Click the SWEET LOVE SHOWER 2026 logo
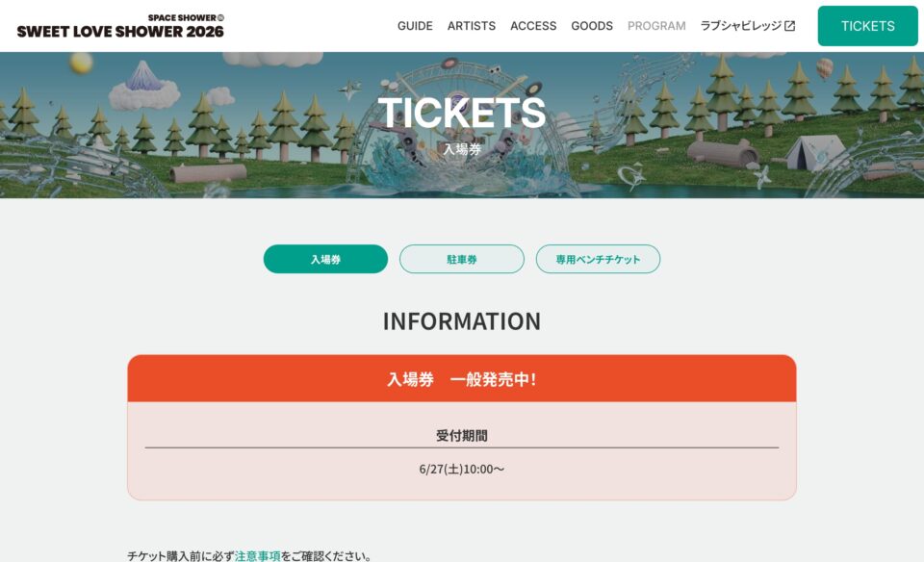Screen dimensions: 924x562 click(x=120, y=27)
